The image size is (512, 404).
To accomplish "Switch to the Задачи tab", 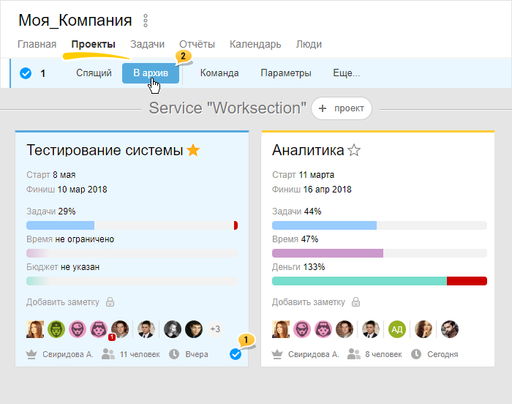I will coord(147,44).
